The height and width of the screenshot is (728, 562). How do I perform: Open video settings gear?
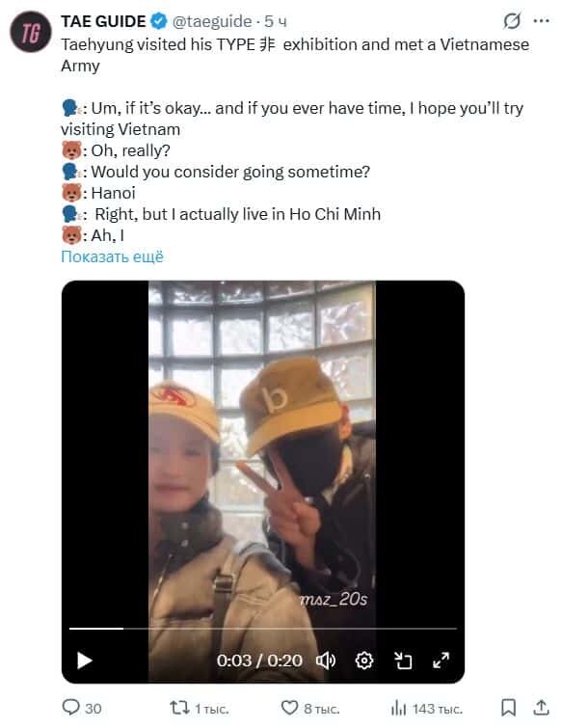tap(364, 661)
